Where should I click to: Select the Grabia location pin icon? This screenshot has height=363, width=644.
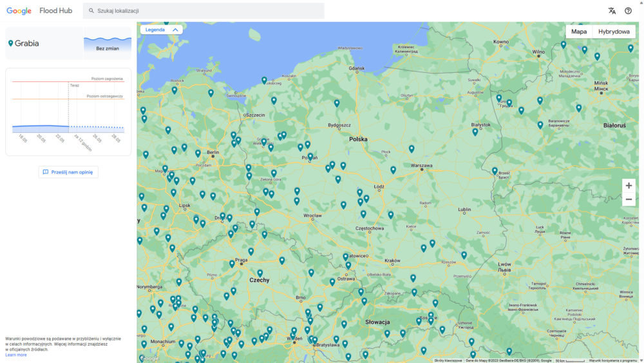point(11,43)
